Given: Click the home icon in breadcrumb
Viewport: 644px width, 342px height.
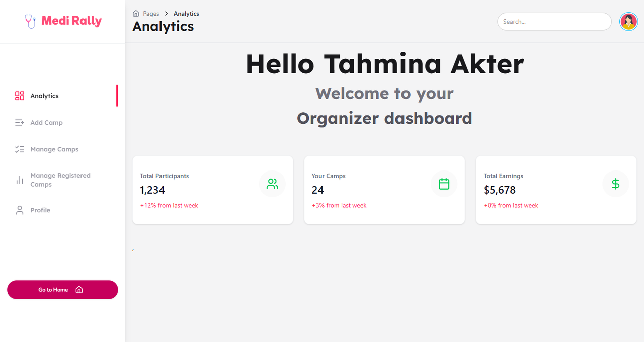Looking at the screenshot, I should tap(136, 14).
